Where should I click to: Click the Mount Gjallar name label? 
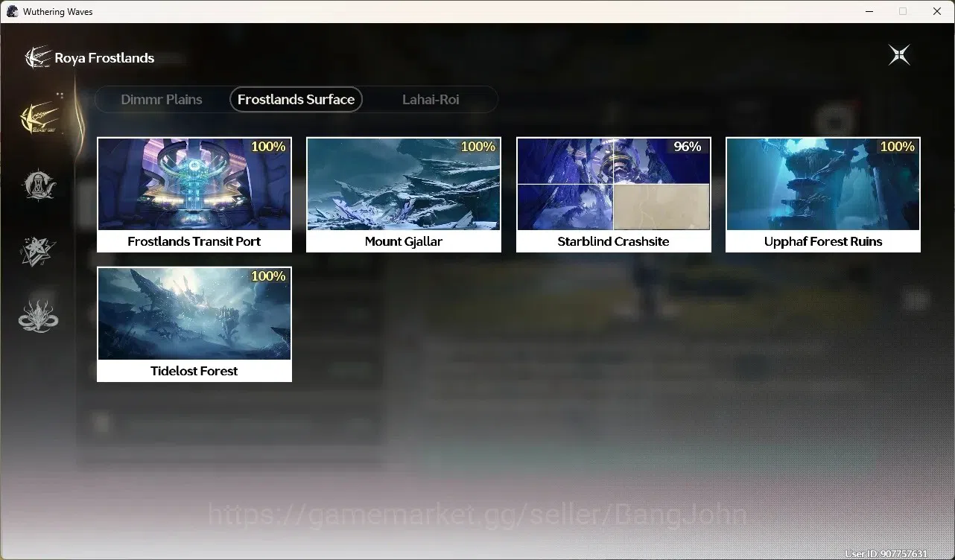click(x=404, y=241)
